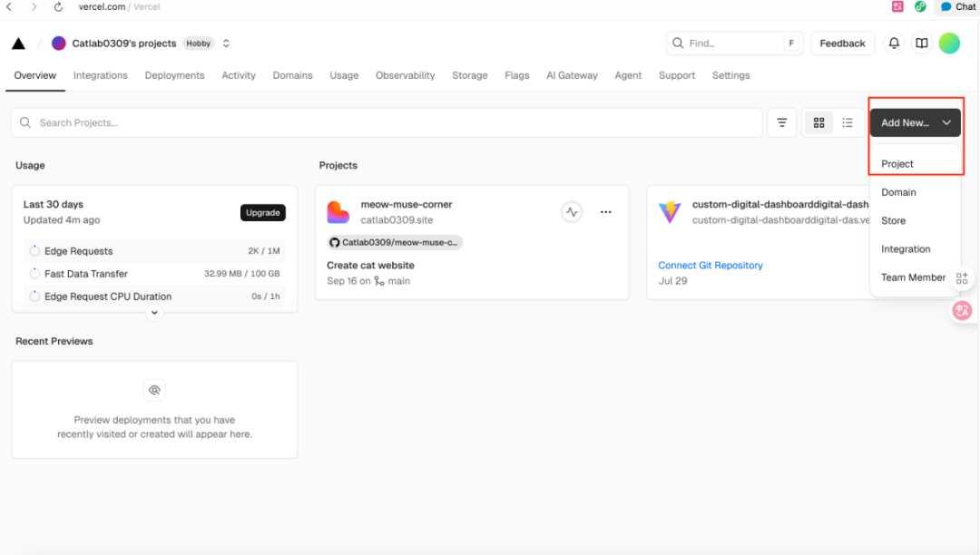Click the custom-digital-dashboard project logo
980x555 pixels.
click(x=670, y=212)
